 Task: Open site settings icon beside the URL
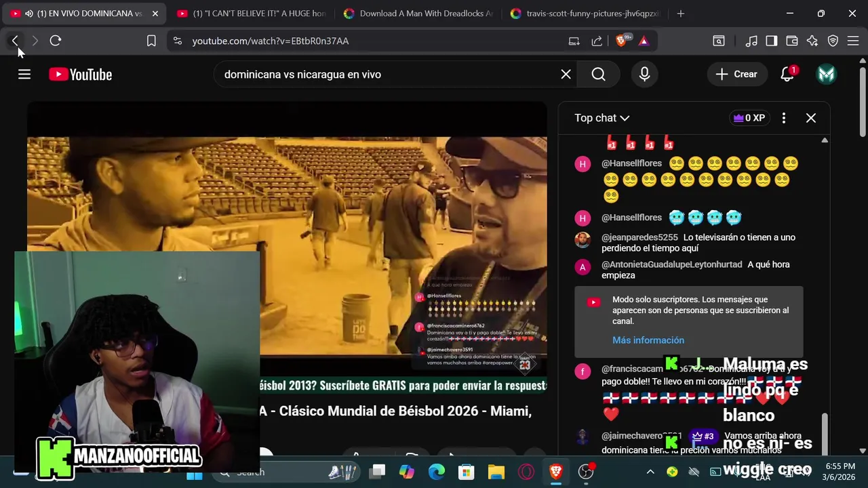point(178,41)
